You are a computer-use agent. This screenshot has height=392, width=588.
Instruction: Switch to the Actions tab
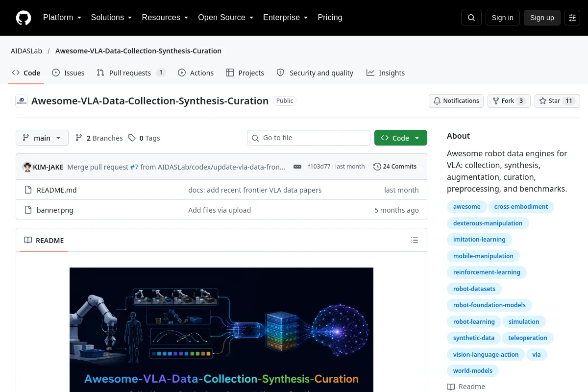tap(196, 73)
